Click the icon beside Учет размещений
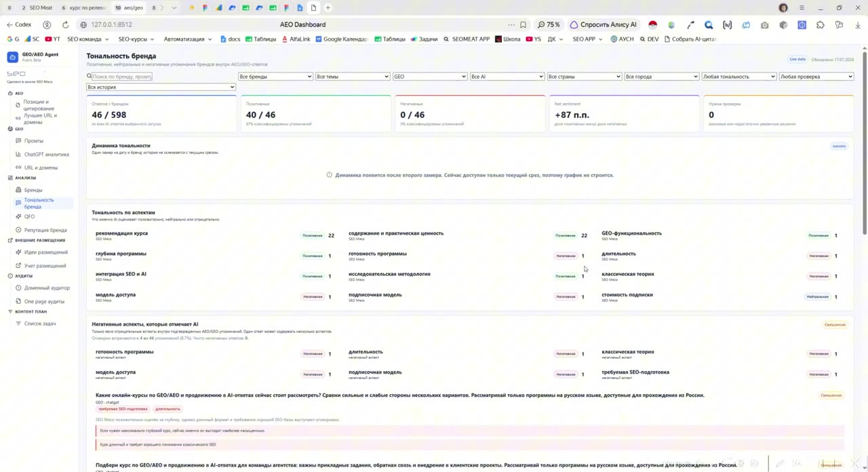868x472 pixels. pos(18,266)
